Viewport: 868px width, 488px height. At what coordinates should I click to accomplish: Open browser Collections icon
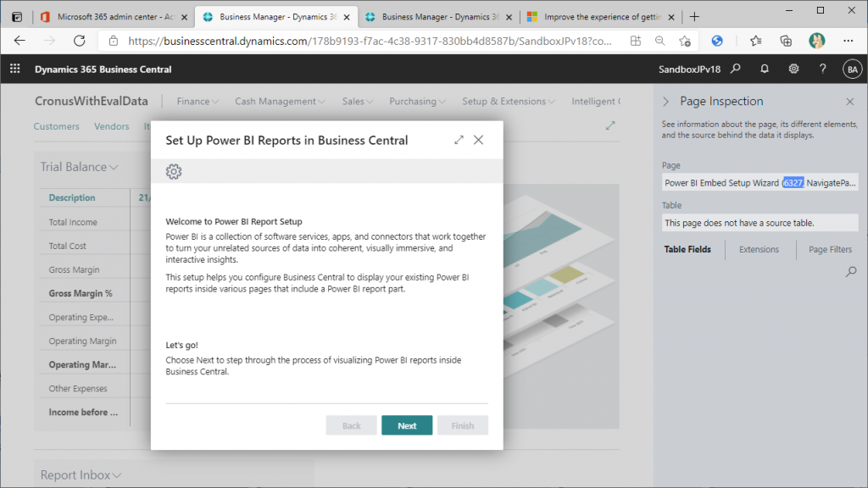point(786,41)
